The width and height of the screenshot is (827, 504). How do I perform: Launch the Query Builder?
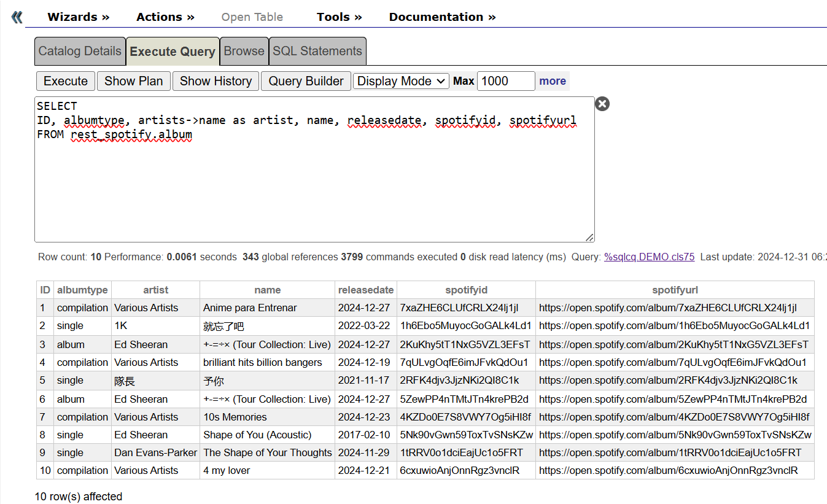click(306, 81)
